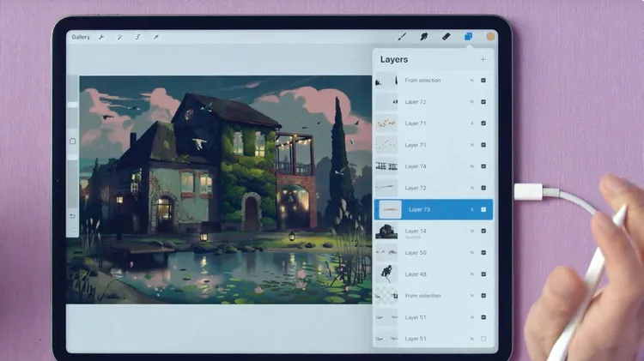Expand blend mode settings of Layer 73
Image resolution: width=644 pixels, height=361 pixels.
pos(471,209)
